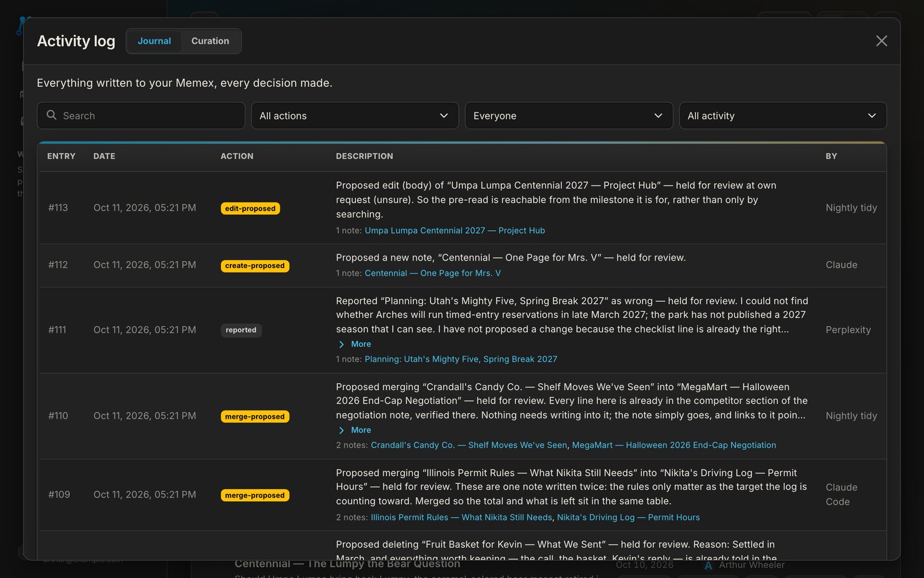
Task: Expand More on entry #111
Action: pyautogui.click(x=355, y=344)
